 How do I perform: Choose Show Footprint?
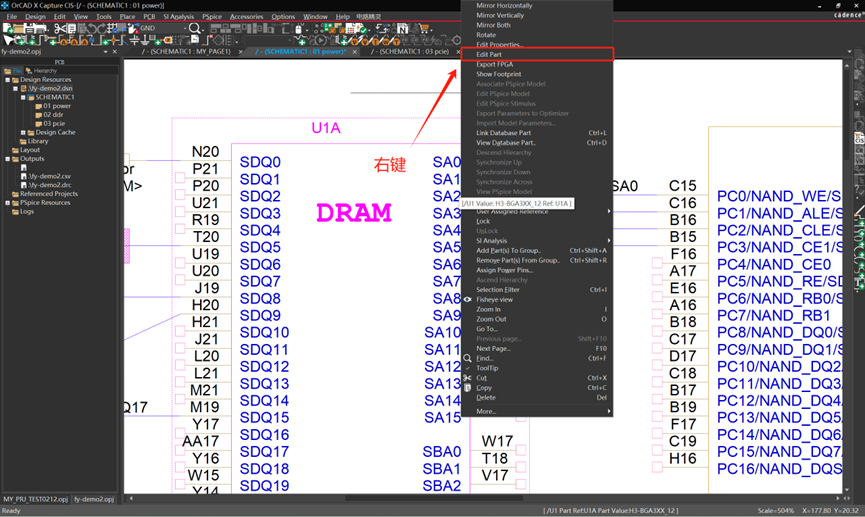(537, 74)
